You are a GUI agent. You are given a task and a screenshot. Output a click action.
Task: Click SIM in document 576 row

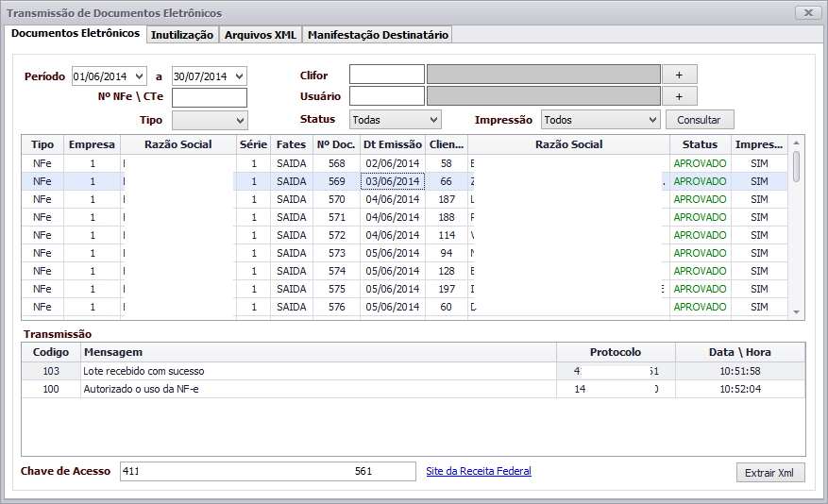click(759, 307)
